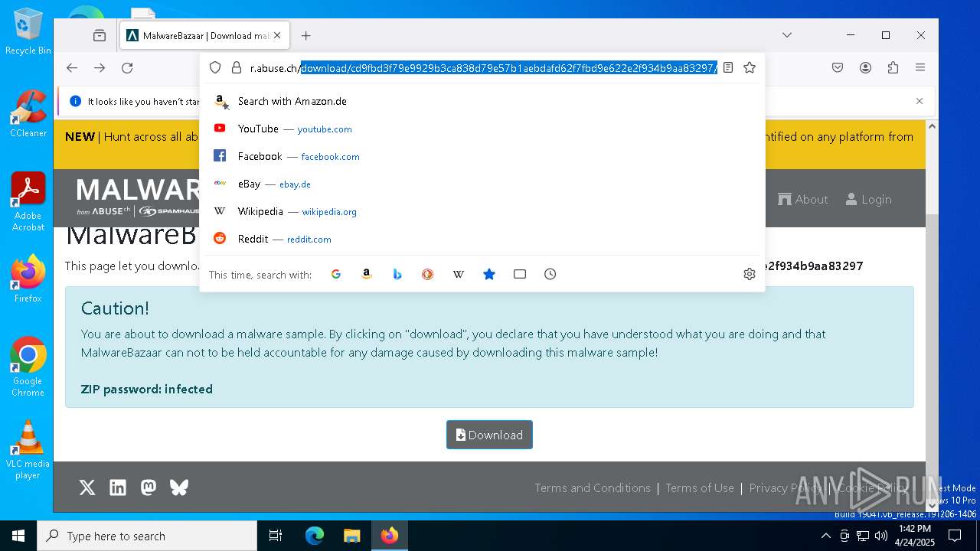Show tracking protection shield info
This screenshot has height=551, width=980.
tap(215, 67)
